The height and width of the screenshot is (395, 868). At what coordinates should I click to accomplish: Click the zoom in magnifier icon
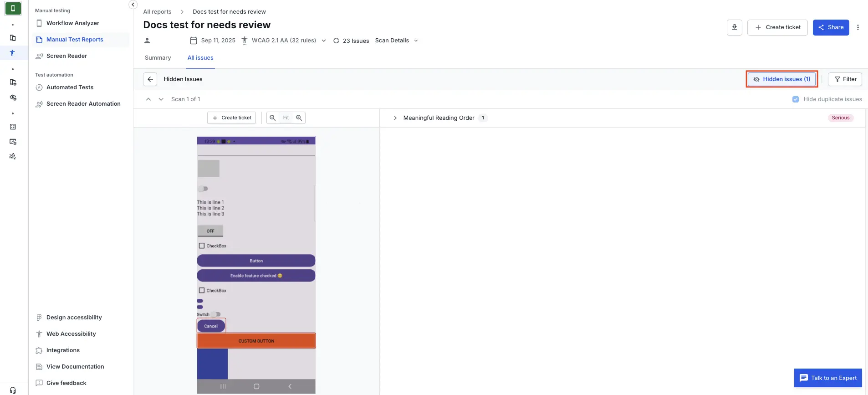299,118
